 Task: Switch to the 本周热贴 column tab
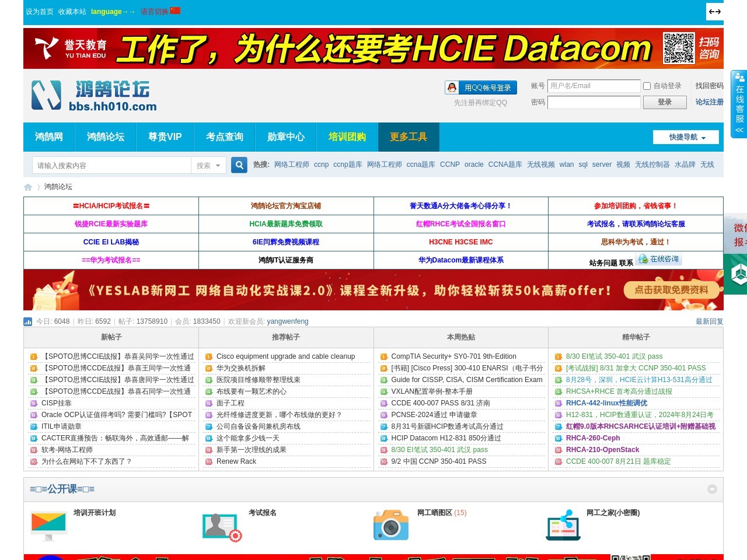coord(460,337)
